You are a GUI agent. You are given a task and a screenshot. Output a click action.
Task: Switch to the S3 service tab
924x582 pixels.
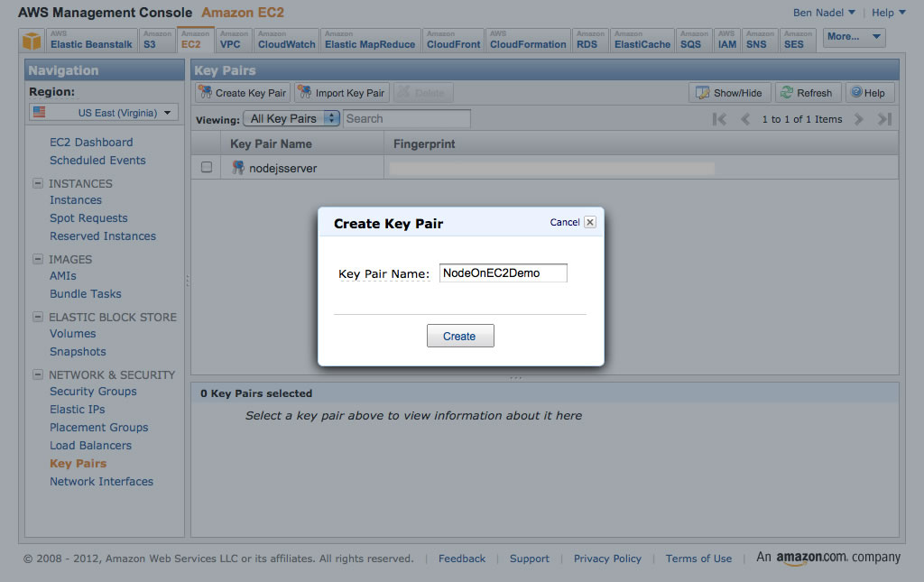click(x=157, y=40)
